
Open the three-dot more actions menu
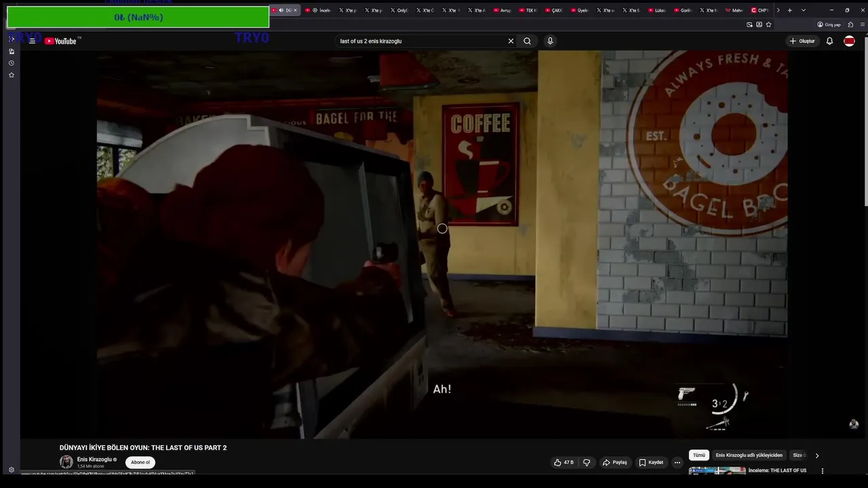(677, 462)
